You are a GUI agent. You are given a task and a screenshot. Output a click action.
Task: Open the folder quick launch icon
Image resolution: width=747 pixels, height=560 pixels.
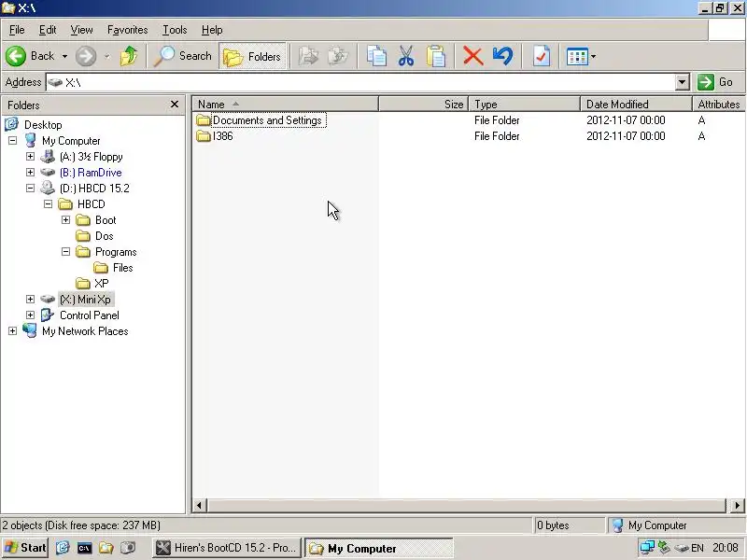[x=106, y=548]
